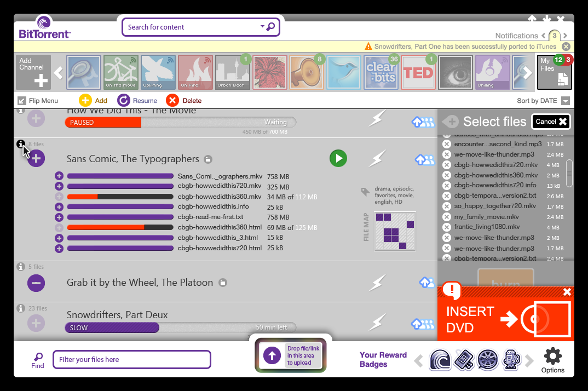Click the Grab it by the Wheel cloud icon
The height and width of the screenshot is (391, 588).
point(426,282)
